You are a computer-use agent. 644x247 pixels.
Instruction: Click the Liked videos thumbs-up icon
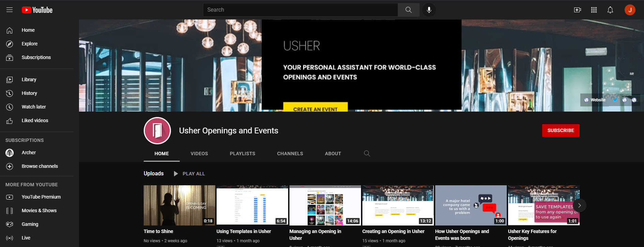point(10,120)
